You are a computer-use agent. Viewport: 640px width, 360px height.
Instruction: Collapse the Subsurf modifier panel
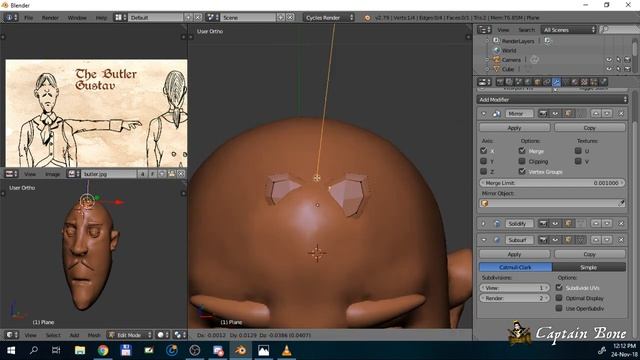point(484,240)
